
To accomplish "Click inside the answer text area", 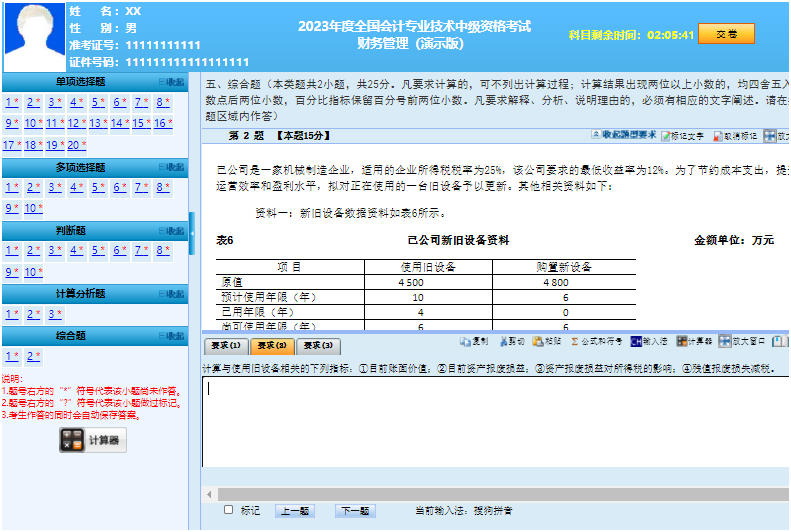I will tap(496, 422).
